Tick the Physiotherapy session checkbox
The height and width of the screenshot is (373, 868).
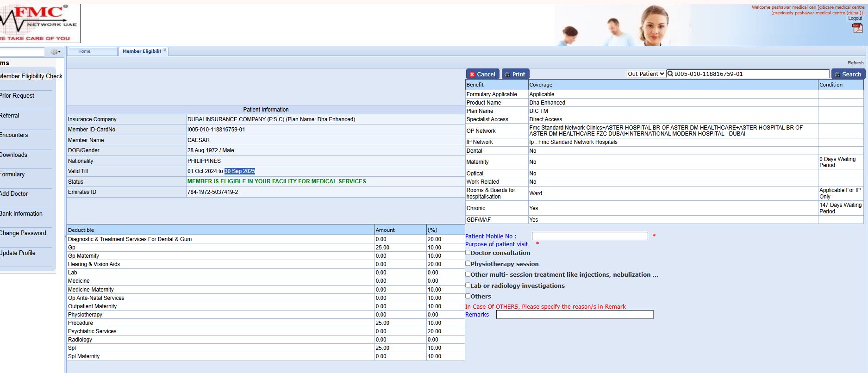(468, 264)
